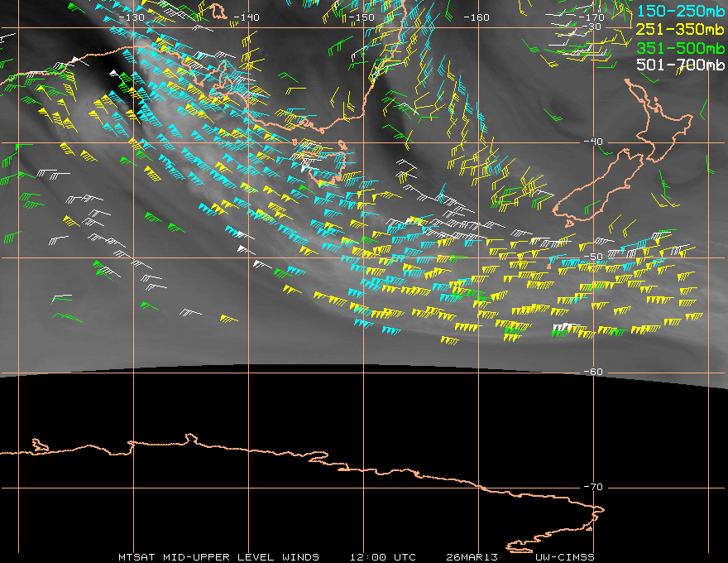Viewport: 728px width, 563px height.
Task: Click the white 501-700mb legend label
Action: pos(680,65)
